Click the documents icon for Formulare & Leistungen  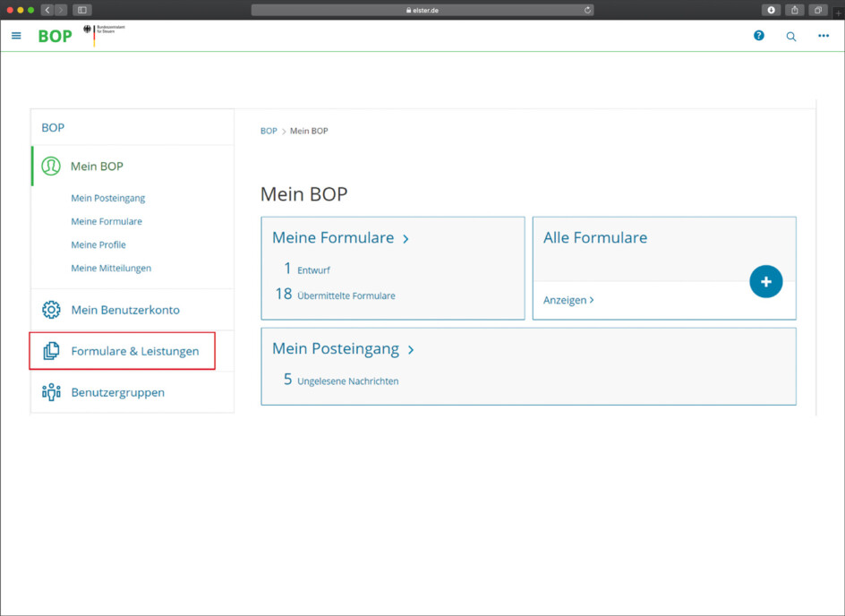click(x=51, y=351)
